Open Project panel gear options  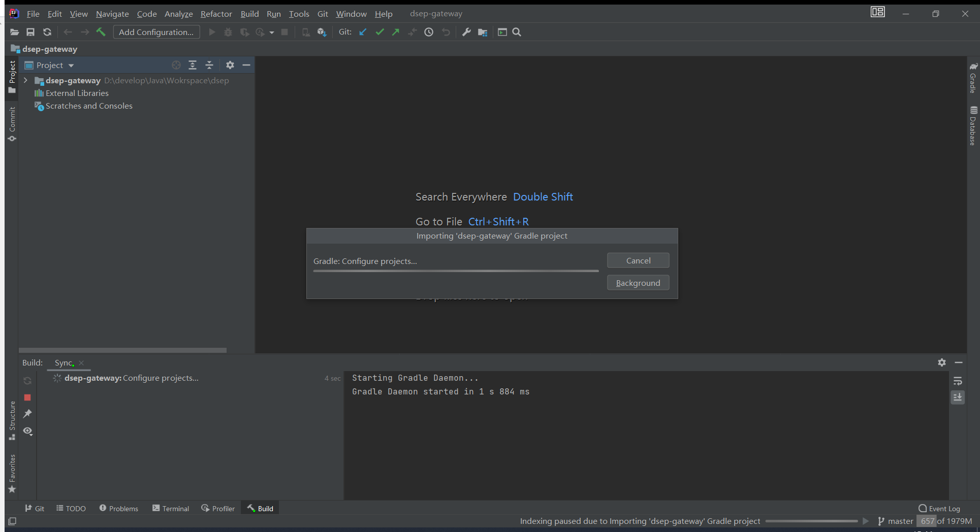point(230,65)
